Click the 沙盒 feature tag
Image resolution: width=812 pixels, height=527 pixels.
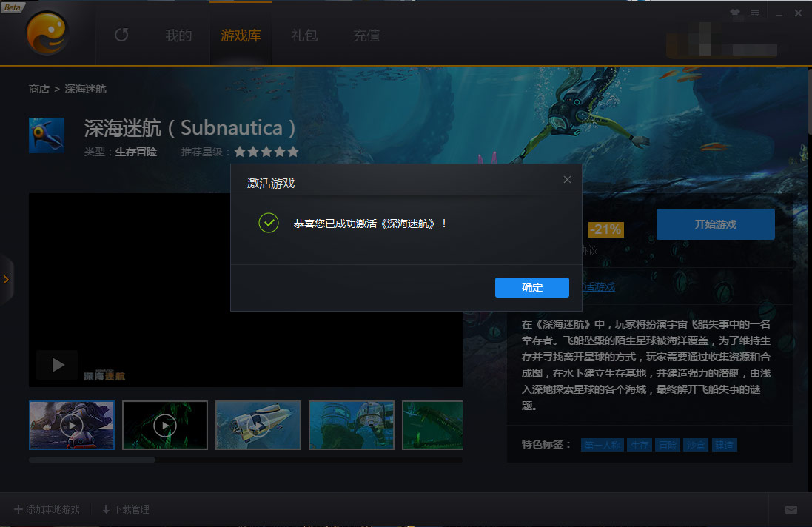[x=696, y=445]
